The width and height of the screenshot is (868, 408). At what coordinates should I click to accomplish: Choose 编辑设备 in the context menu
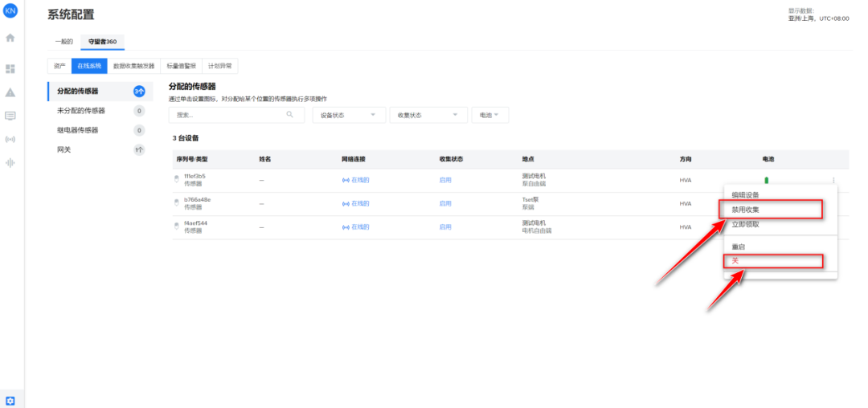coord(745,194)
